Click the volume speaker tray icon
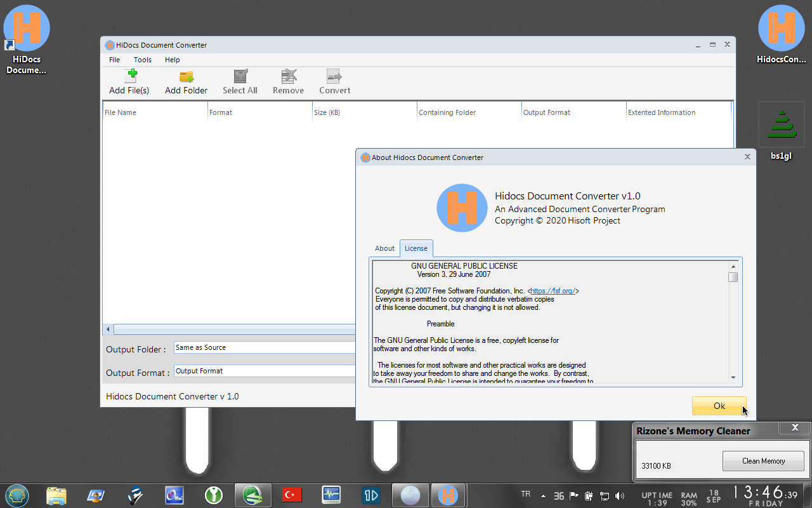Screen dimensions: 812x508 (620, 496)
